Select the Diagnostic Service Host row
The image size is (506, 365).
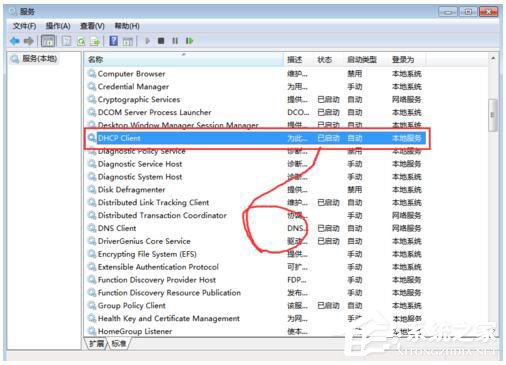point(255,164)
